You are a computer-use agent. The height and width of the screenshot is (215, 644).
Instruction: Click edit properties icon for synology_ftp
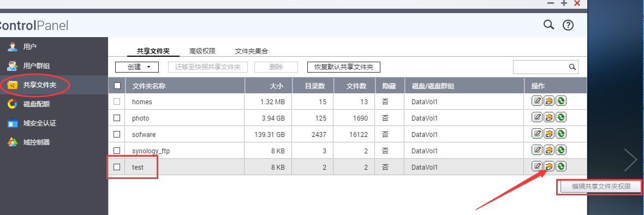(x=537, y=150)
